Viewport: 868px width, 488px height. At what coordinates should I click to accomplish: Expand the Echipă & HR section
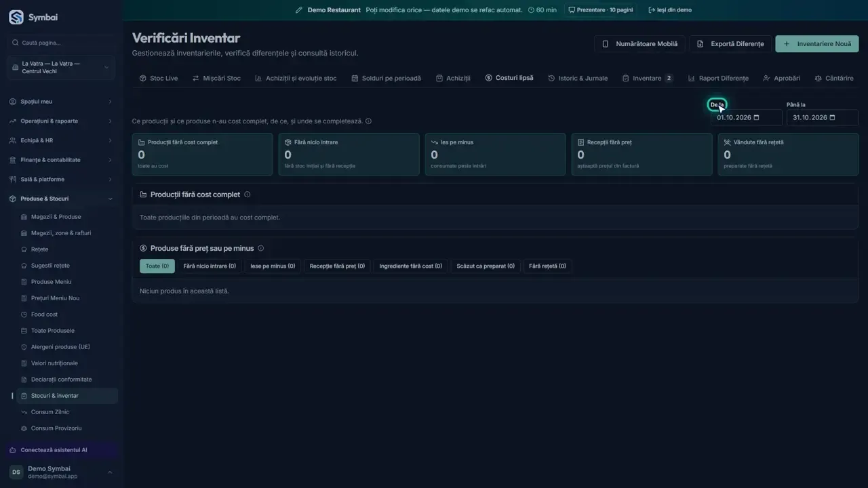61,140
